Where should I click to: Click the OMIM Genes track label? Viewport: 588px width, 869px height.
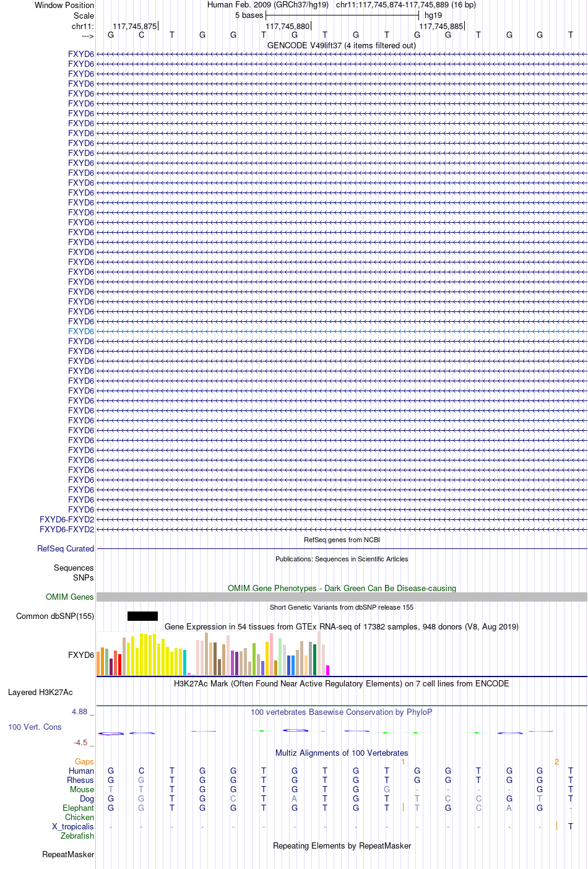pos(70,597)
